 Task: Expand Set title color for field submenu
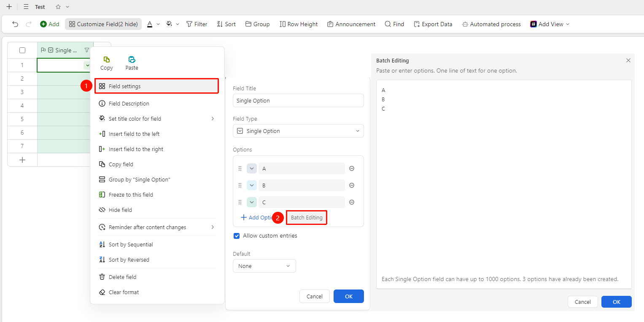point(157,119)
